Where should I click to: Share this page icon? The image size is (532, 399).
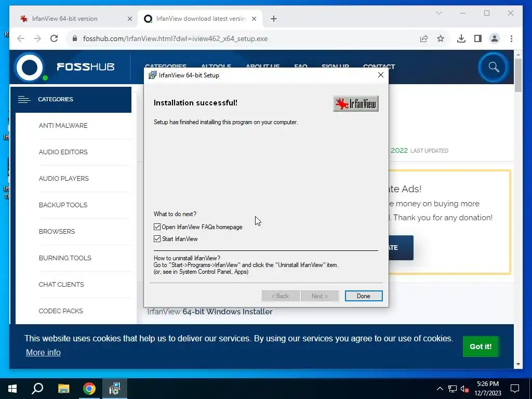(x=424, y=38)
